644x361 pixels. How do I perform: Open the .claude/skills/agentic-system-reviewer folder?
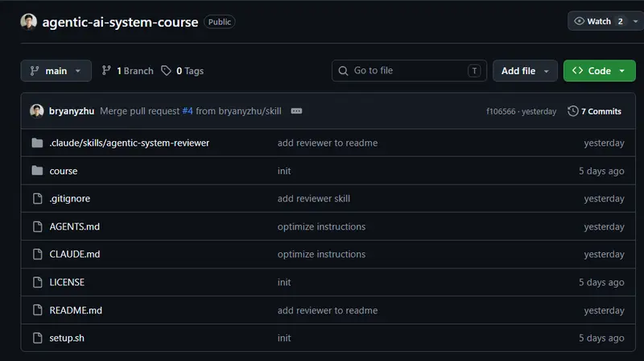click(x=130, y=143)
